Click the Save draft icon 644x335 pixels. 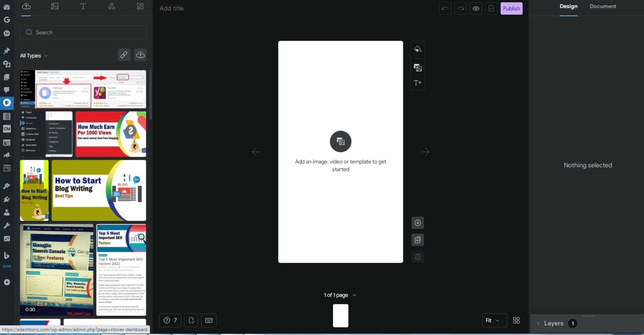[x=491, y=8]
